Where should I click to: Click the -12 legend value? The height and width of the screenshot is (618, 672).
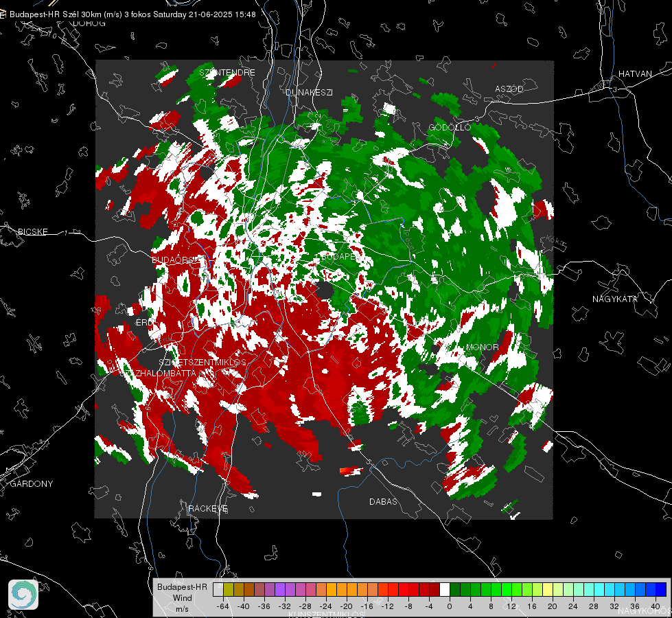point(387,606)
